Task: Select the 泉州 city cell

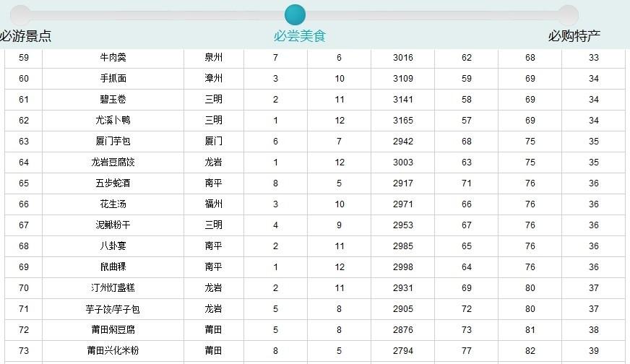Action: (x=213, y=58)
